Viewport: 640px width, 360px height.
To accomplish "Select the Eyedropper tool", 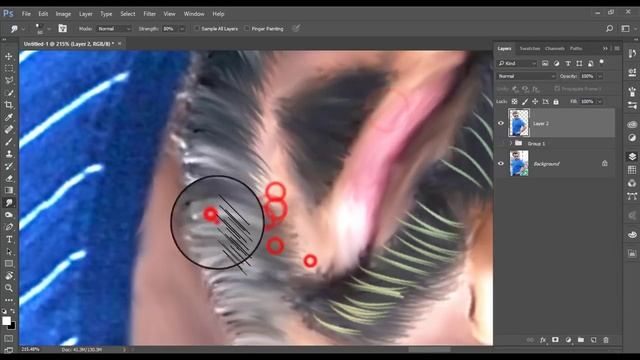I will (x=9, y=117).
